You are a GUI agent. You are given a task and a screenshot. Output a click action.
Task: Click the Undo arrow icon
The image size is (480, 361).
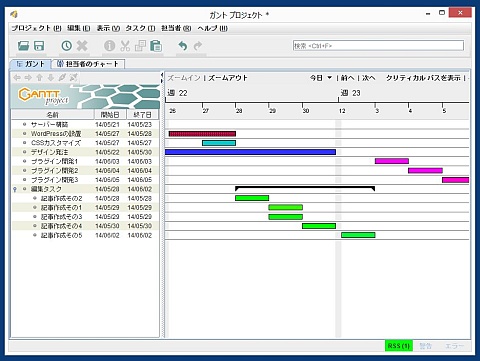pos(182,46)
